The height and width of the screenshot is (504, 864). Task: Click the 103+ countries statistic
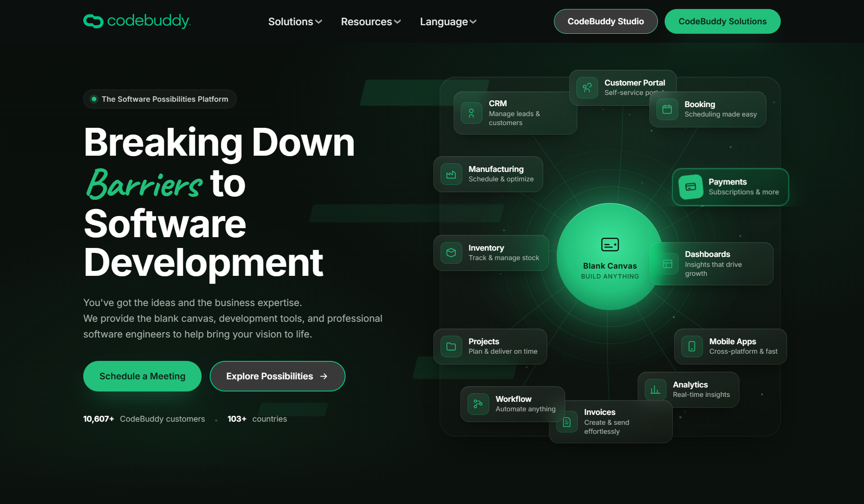257,419
